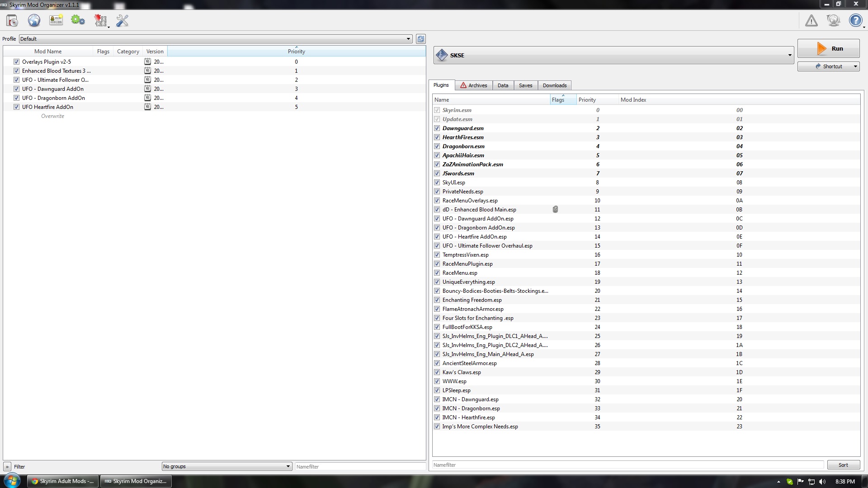Uncheck the RaceMenu.esp plugin
868x488 pixels.
click(437, 273)
